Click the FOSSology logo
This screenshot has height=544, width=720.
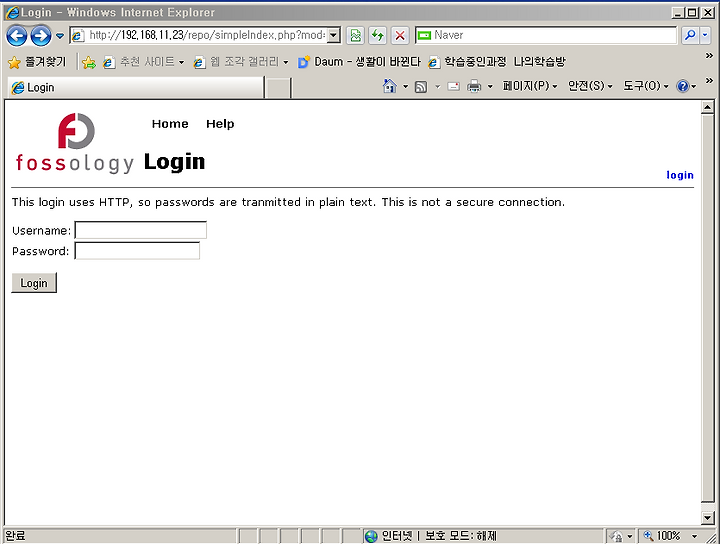[x=75, y=143]
